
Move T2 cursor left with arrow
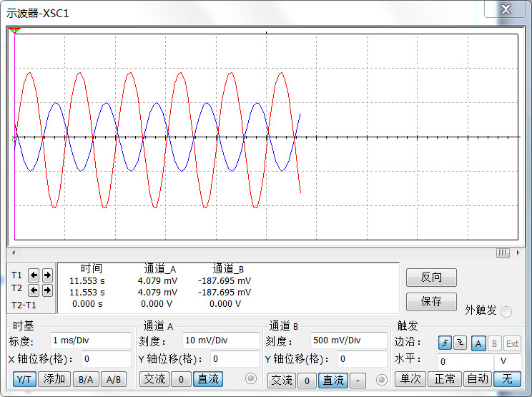click(x=35, y=290)
